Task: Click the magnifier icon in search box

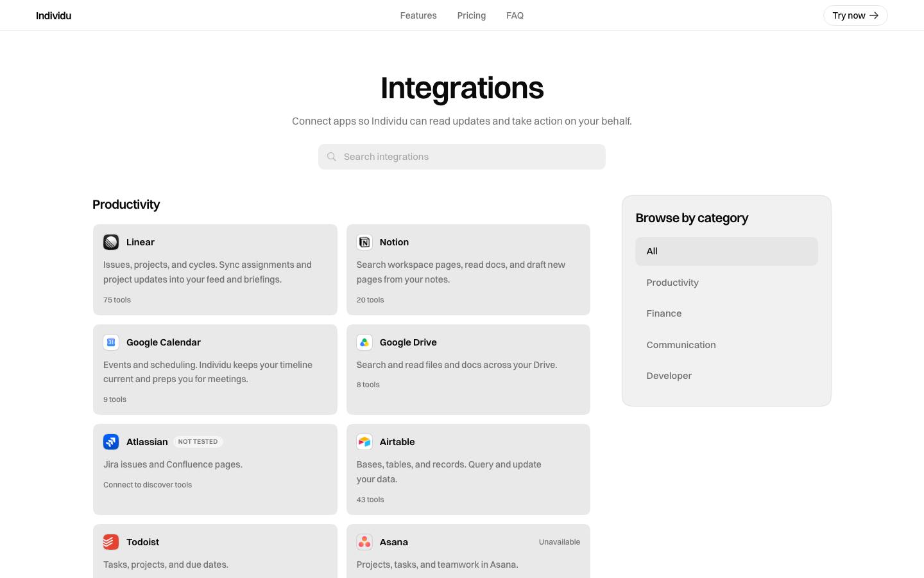Action: coord(332,157)
